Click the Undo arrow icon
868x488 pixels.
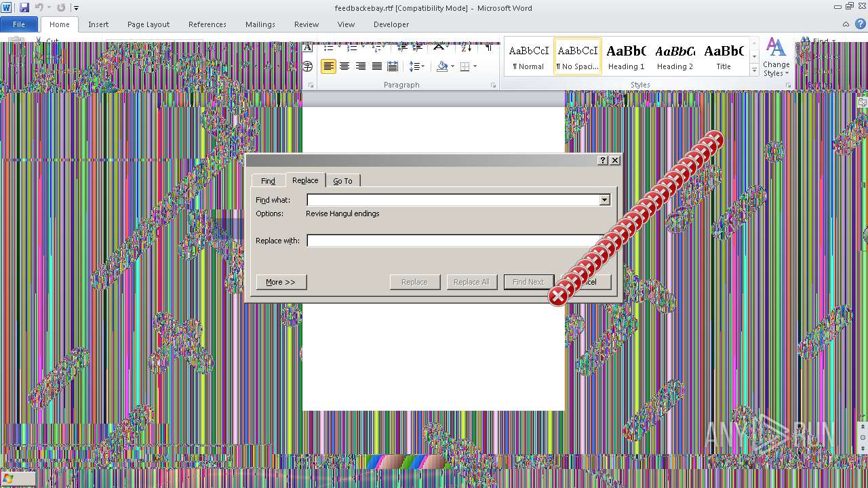click(39, 7)
